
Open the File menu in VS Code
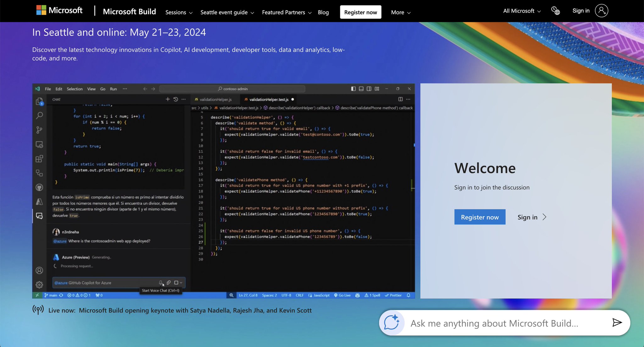pos(48,89)
